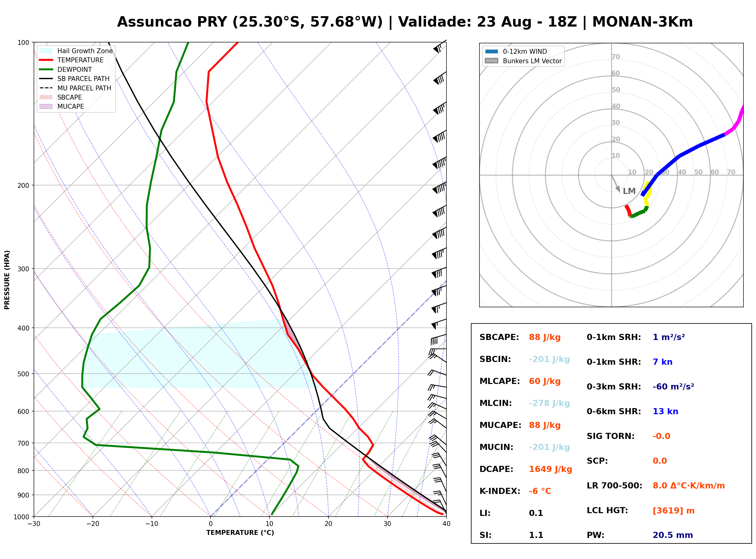
Task: Click the 0-3km SRH value '-60 m²/s²'
Action: pos(673,387)
